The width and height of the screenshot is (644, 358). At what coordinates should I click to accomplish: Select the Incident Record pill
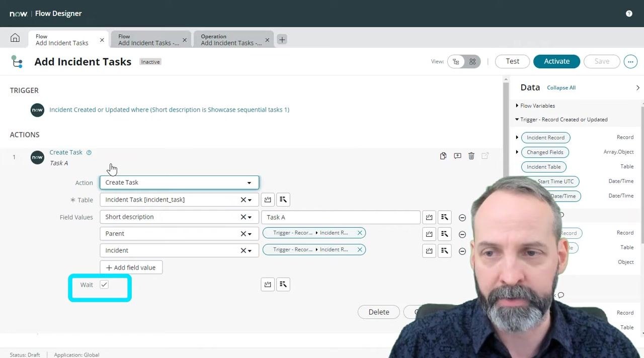tap(545, 137)
